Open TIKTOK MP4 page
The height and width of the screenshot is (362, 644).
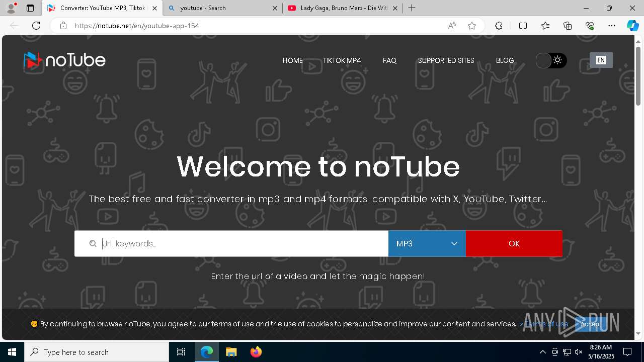[342, 60]
